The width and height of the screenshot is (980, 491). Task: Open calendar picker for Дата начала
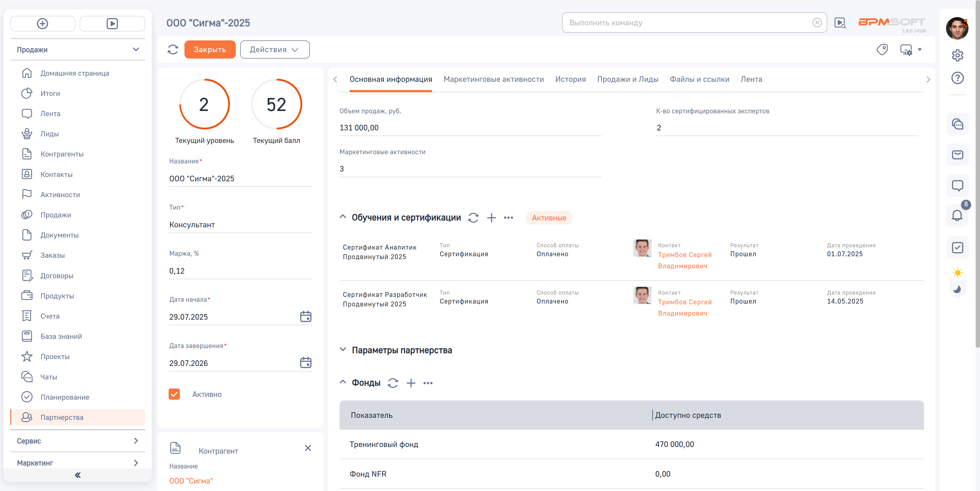306,317
